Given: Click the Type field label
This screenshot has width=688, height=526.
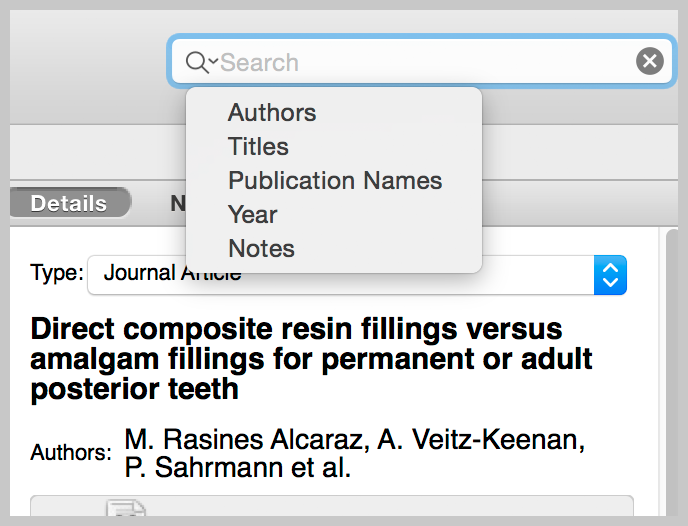Looking at the screenshot, I should (x=57, y=273).
